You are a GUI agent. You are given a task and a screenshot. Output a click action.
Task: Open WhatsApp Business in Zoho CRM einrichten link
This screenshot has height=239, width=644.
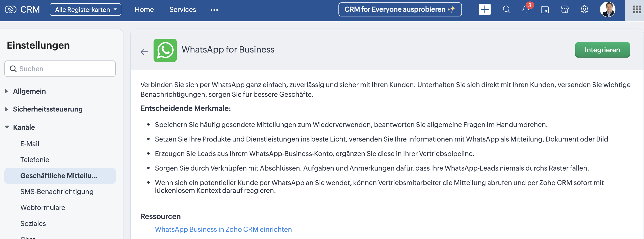(223, 229)
